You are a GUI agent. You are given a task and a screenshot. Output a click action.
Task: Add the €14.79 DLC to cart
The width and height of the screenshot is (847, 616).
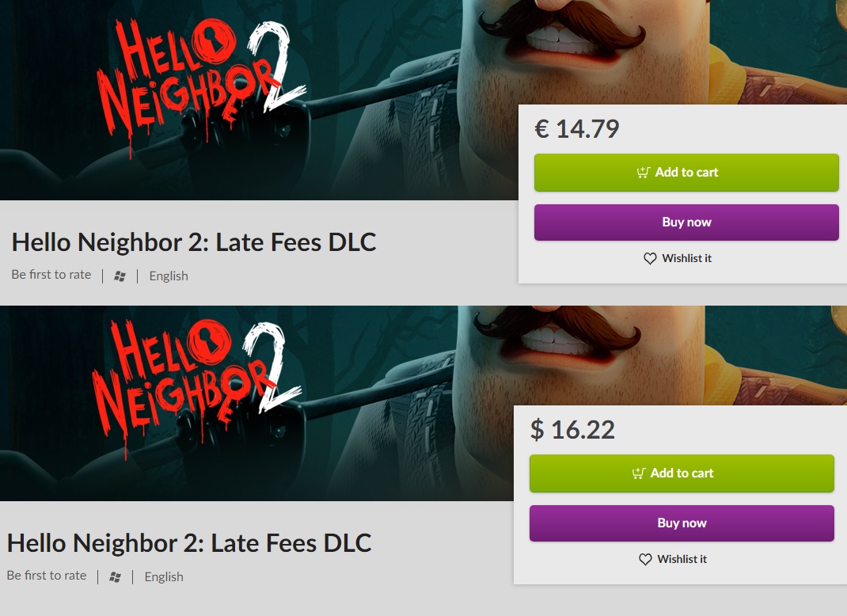pos(686,173)
